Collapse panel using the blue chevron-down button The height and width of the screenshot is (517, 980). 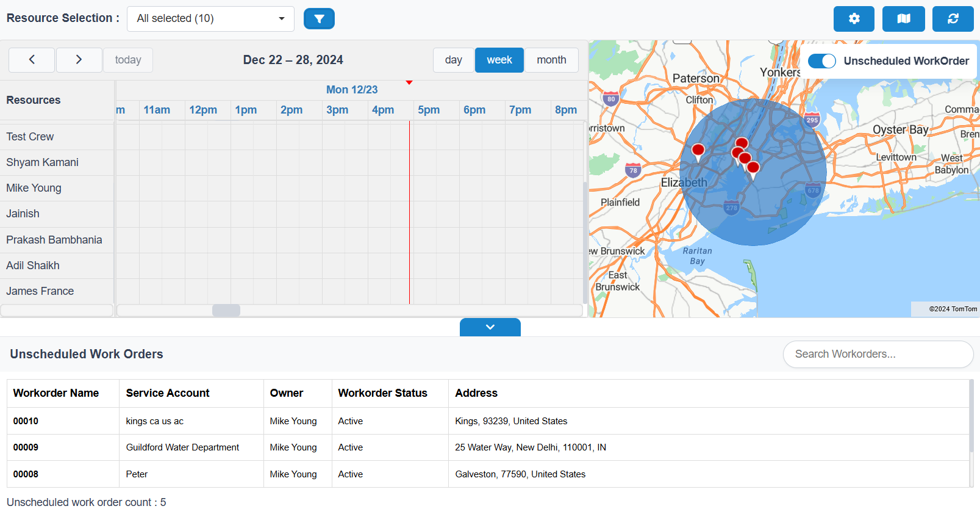click(490, 327)
